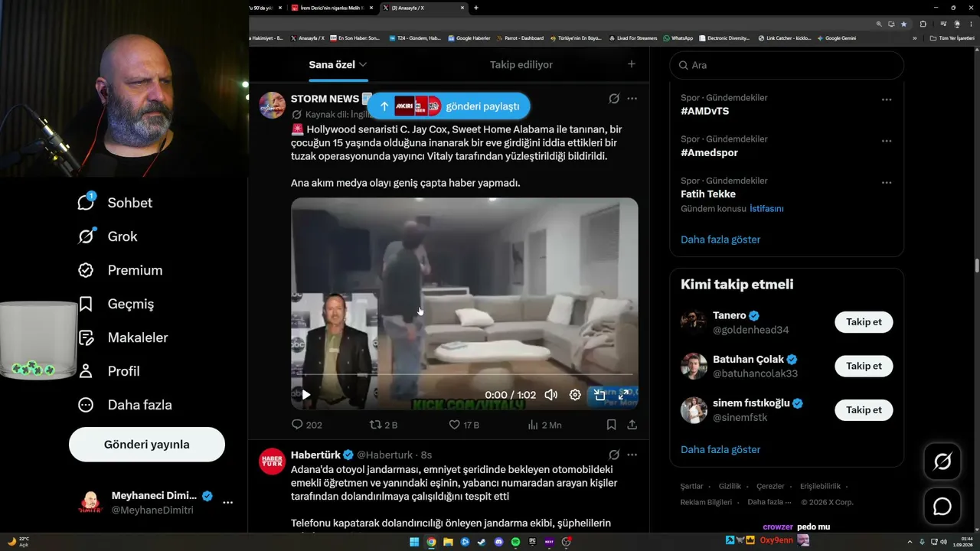Open Grok actions on the STORM NEWS post
980x551 pixels.
pyautogui.click(x=614, y=99)
